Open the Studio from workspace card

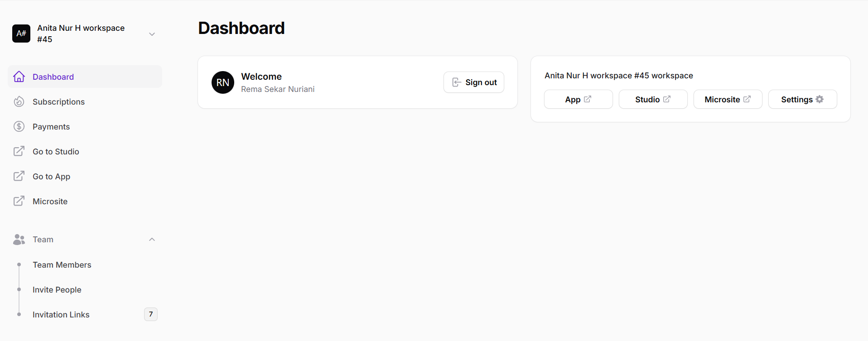click(653, 99)
